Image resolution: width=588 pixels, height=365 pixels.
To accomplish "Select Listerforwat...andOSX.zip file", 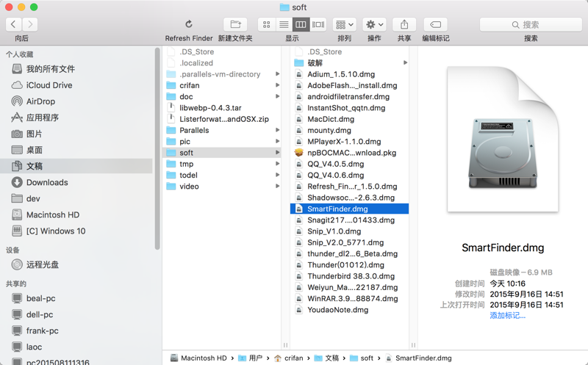I will click(222, 119).
